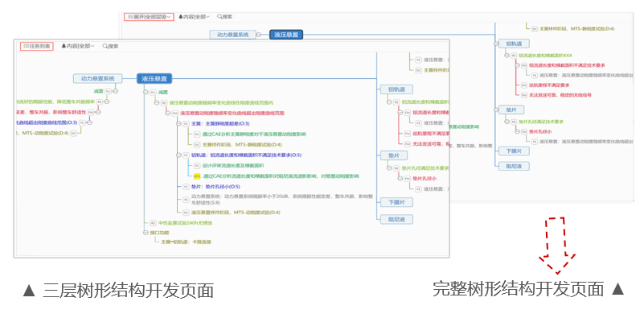This screenshot has height=314, width=644.
Task: Click RE icon of 液压悬置动刚度...范围内 row
Action: pyautogui.click(x=164, y=103)
